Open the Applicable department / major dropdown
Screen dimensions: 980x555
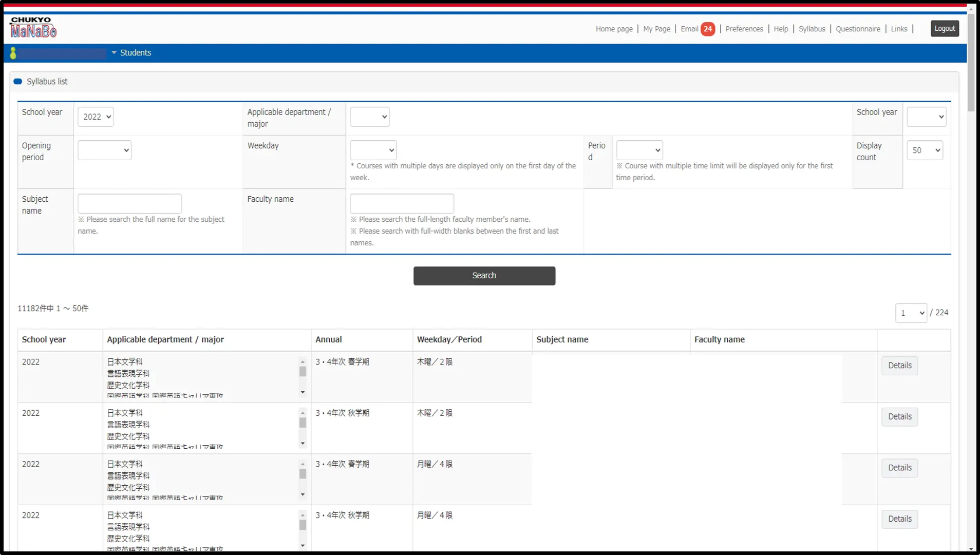[x=369, y=117]
